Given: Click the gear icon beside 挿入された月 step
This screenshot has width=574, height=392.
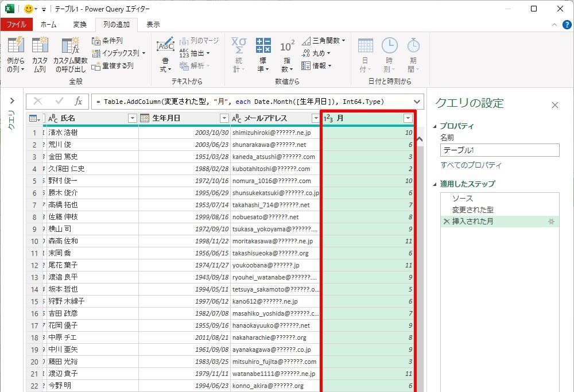Looking at the screenshot, I should tap(552, 222).
